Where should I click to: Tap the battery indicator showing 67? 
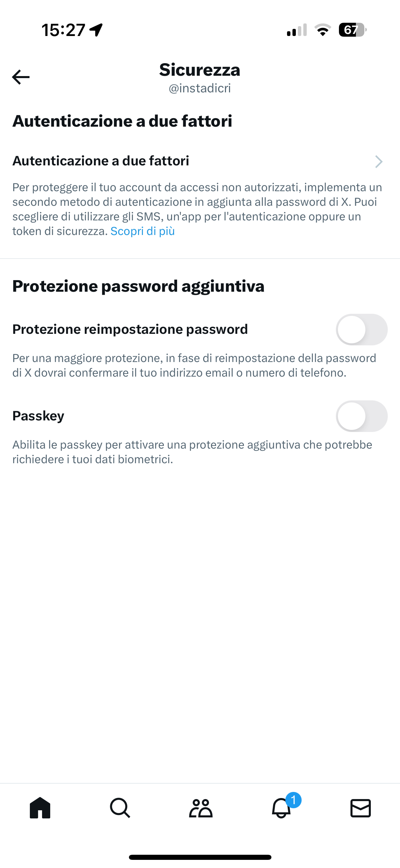tap(352, 30)
